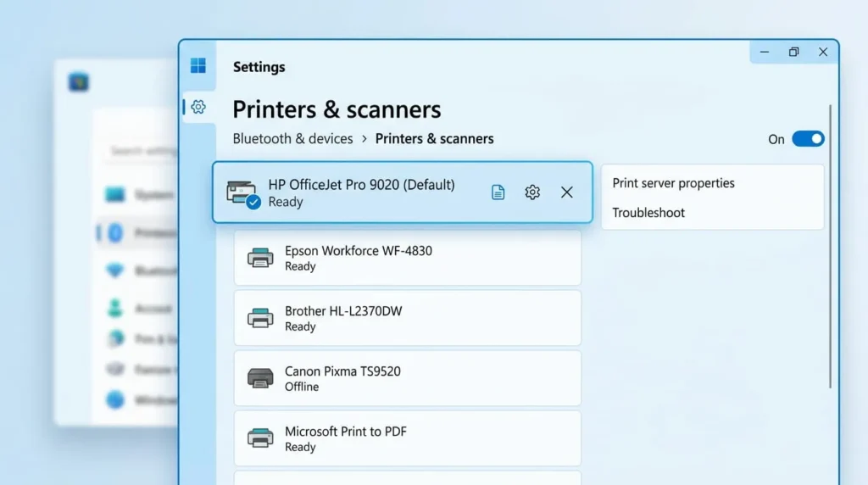The image size is (868, 485).
Task: Open HP OfficeJet Pro 9020 gear settings
Action: [x=532, y=192]
